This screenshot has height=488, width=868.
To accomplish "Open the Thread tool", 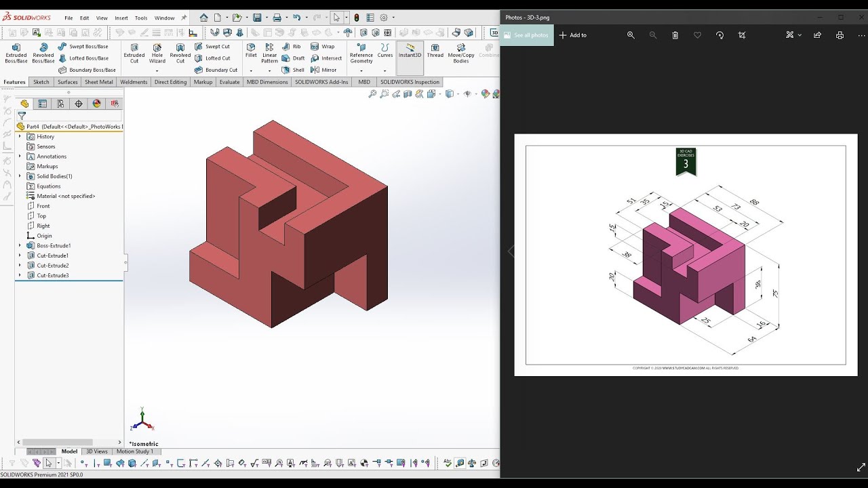I will click(435, 51).
